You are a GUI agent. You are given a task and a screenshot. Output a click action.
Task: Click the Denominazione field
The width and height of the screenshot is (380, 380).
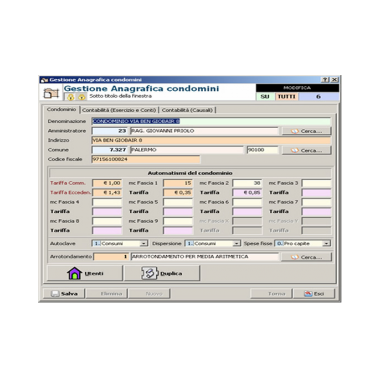[x=211, y=121]
